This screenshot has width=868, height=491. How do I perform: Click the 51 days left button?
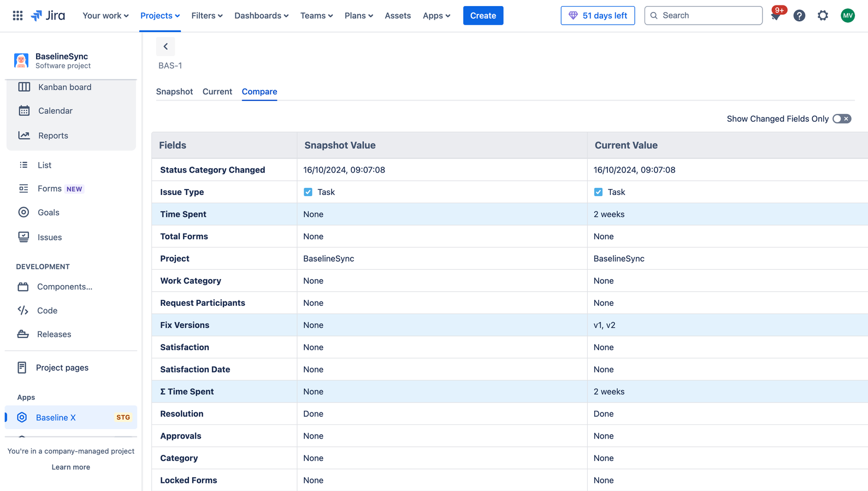coord(598,15)
